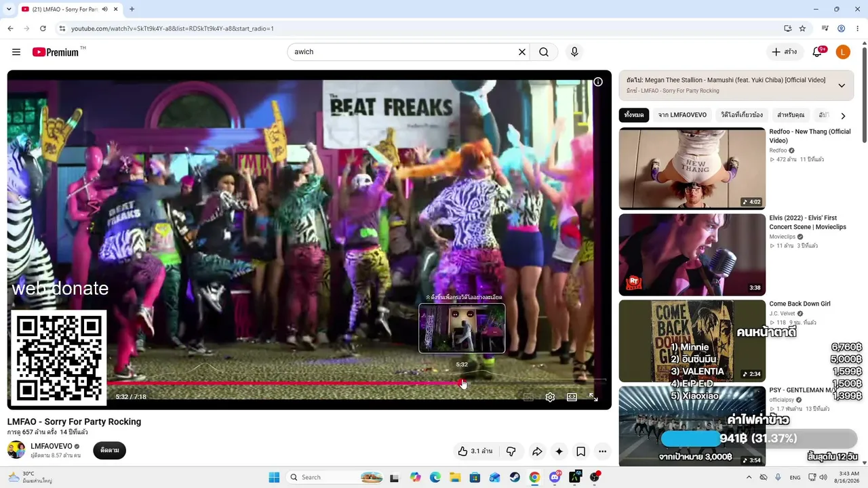Toggle theater mode in player

click(x=572, y=397)
